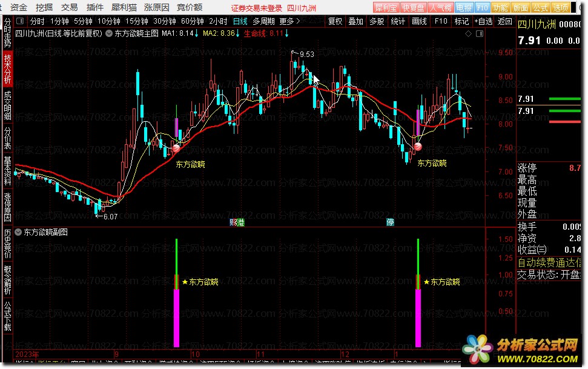The height and width of the screenshot is (369, 588).
Task: Switch to the 30分钟 period
Action: [x=165, y=21]
